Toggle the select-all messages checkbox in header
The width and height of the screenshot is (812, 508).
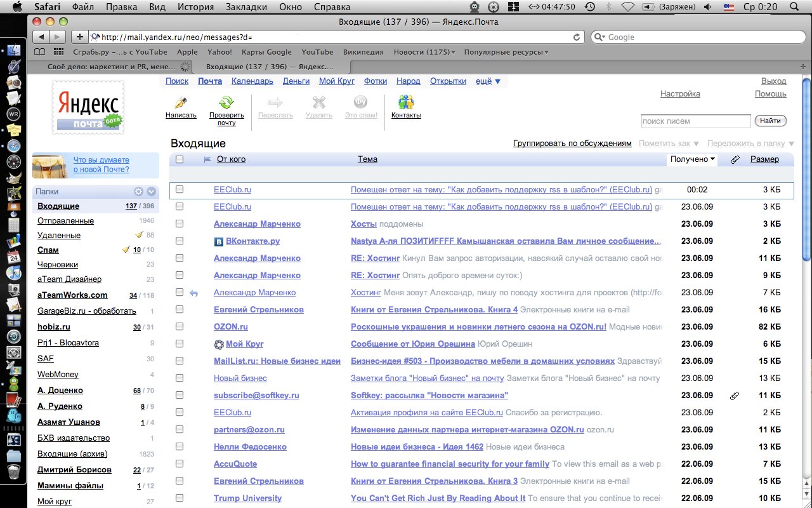180,159
